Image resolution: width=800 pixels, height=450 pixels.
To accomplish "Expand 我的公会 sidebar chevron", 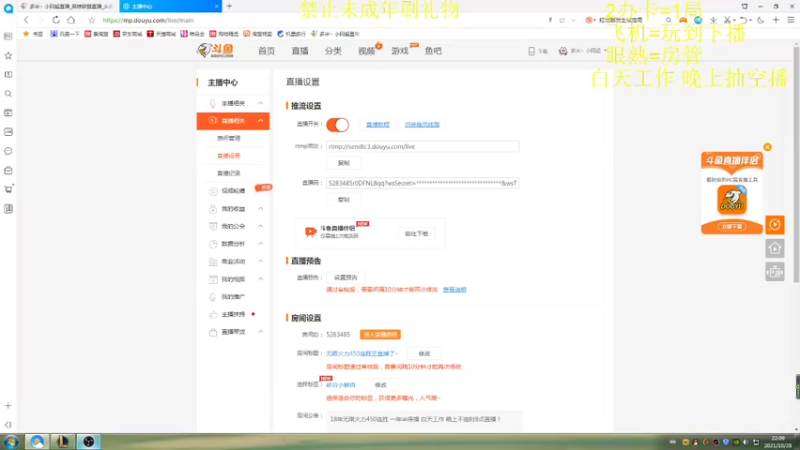I will point(261,226).
